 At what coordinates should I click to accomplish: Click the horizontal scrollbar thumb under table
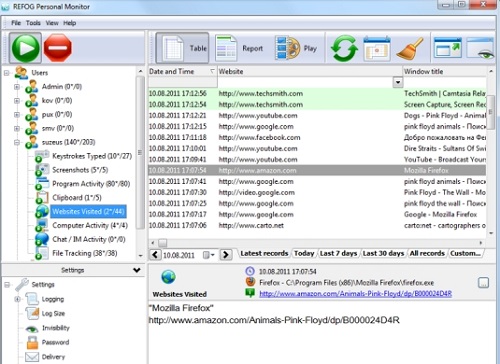point(162,243)
